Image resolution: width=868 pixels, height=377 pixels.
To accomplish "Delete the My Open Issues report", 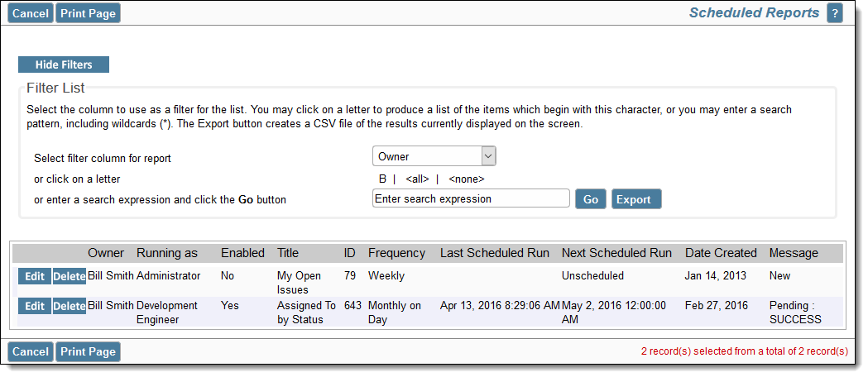I will [x=69, y=276].
